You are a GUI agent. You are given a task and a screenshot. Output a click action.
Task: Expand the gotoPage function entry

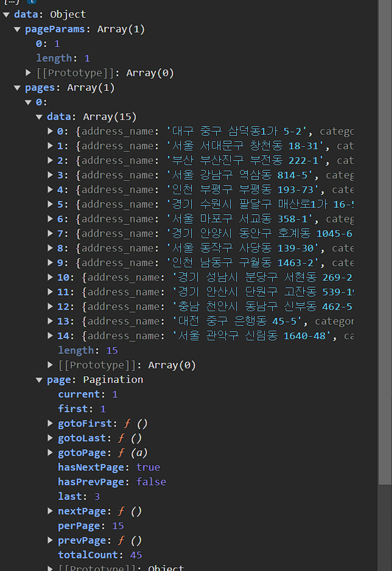tap(50, 453)
